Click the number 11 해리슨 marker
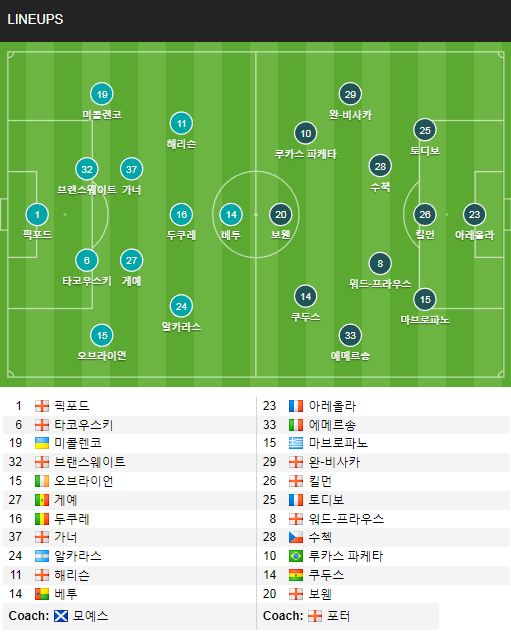The height and width of the screenshot is (633, 511). 181,123
